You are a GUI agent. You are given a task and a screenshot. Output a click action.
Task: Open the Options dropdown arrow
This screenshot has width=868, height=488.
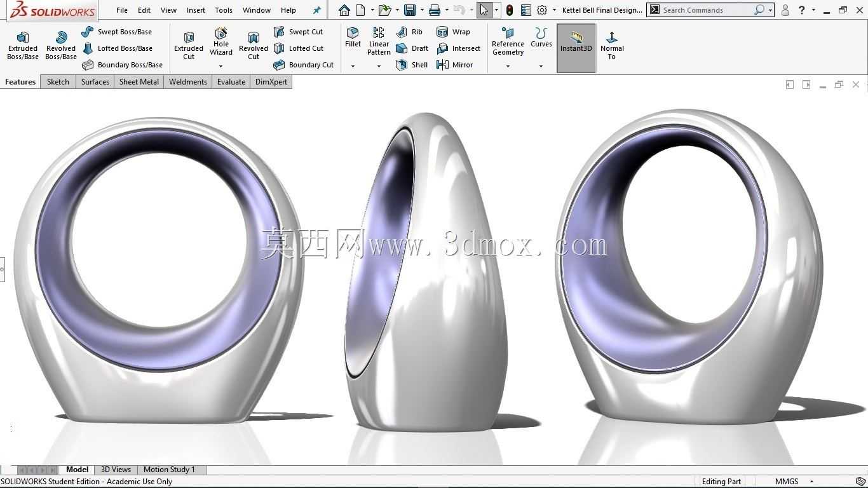point(554,10)
